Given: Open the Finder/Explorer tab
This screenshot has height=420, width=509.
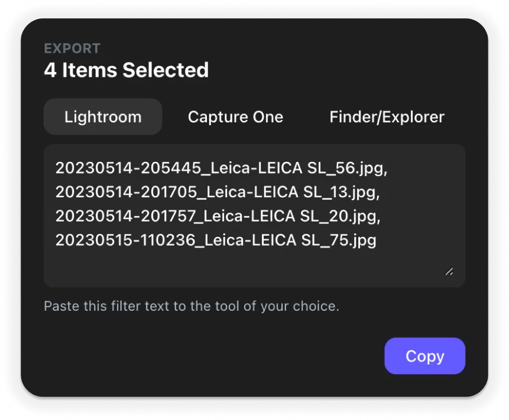Looking at the screenshot, I should pyautogui.click(x=387, y=117).
